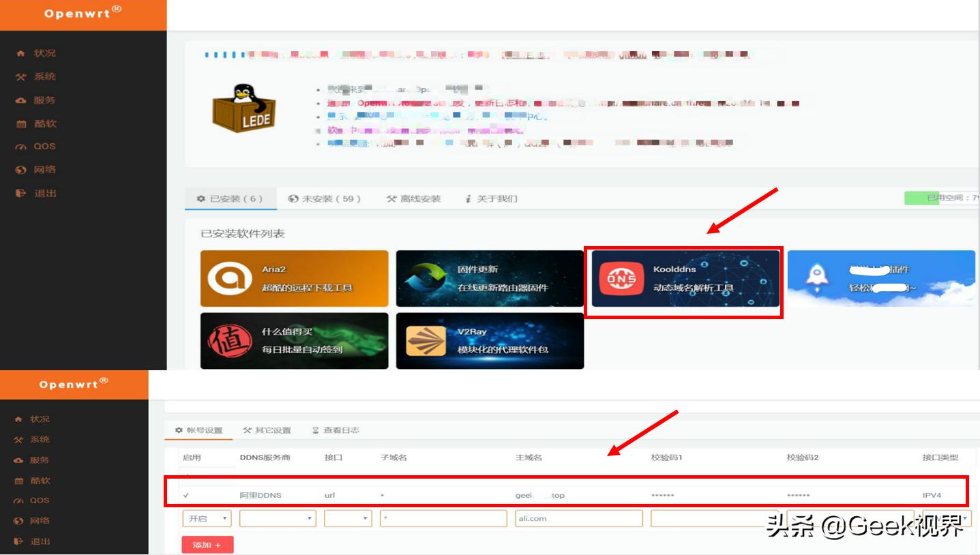Click the 主域名 column header
Image resolution: width=980 pixels, height=555 pixels.
(x=529, y=457)
